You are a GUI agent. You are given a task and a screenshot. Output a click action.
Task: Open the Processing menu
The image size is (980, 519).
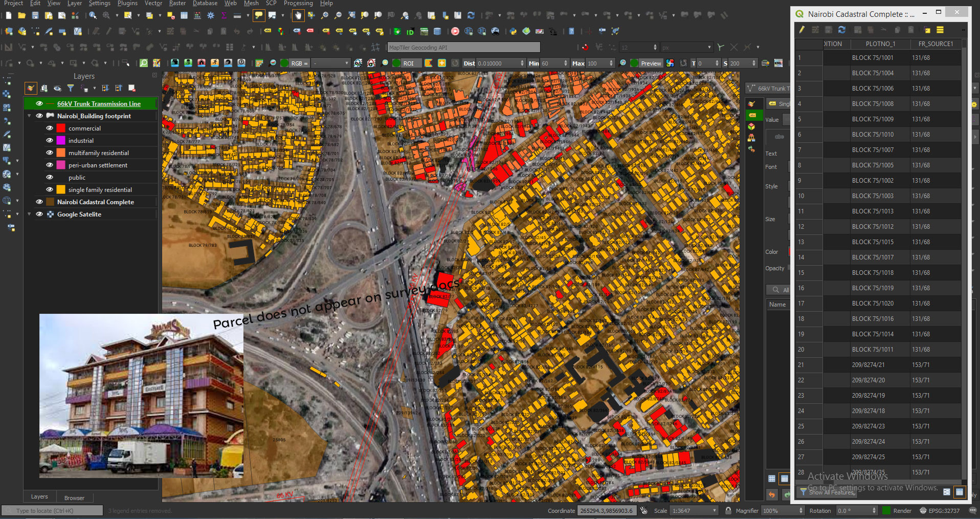(298, 3)
